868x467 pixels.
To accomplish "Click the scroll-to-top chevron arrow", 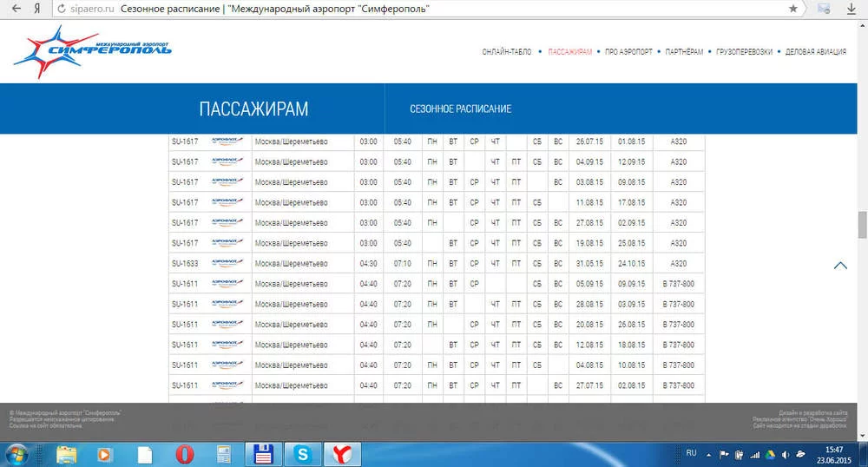I will tap(840, 266).
